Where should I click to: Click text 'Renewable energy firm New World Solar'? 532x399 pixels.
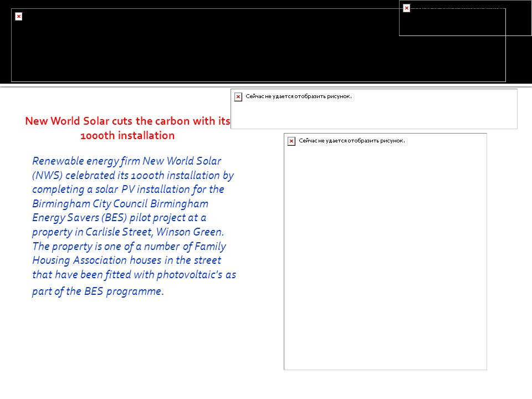126,161
